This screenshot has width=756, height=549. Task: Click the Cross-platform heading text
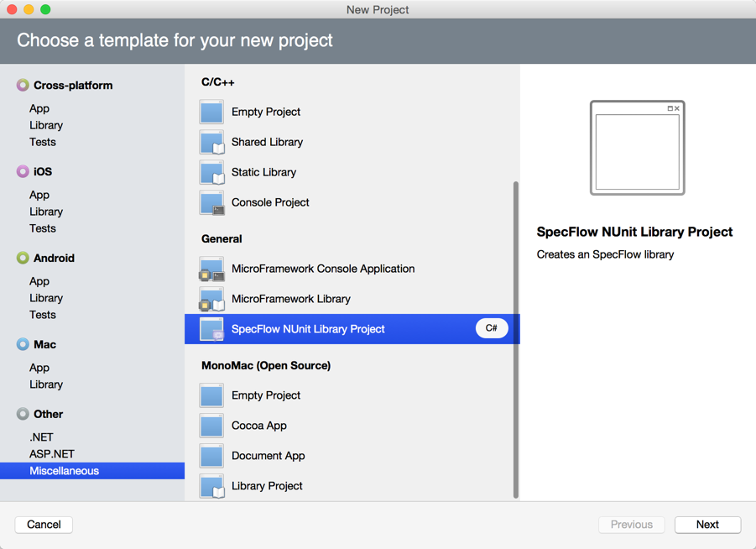tap(73, 86)
